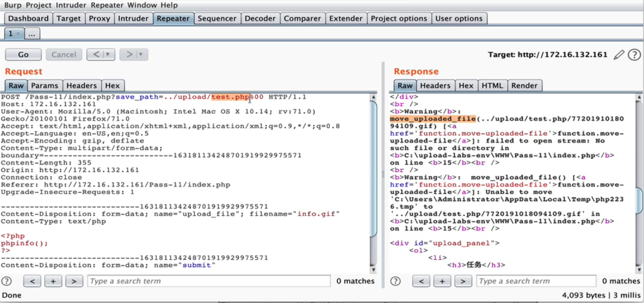
Task: Select the Request Raw tab
Action: (x=16, y=85)
